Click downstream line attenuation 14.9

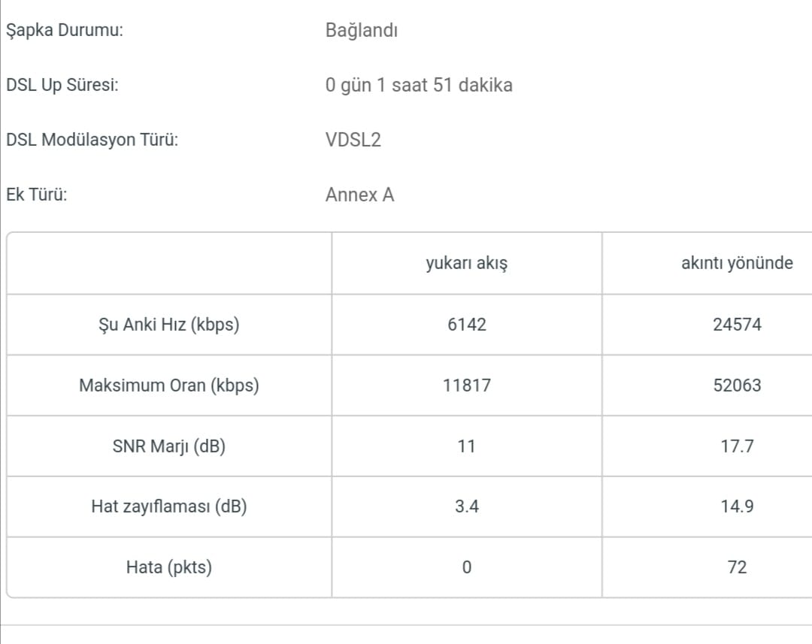pos(737,506)
